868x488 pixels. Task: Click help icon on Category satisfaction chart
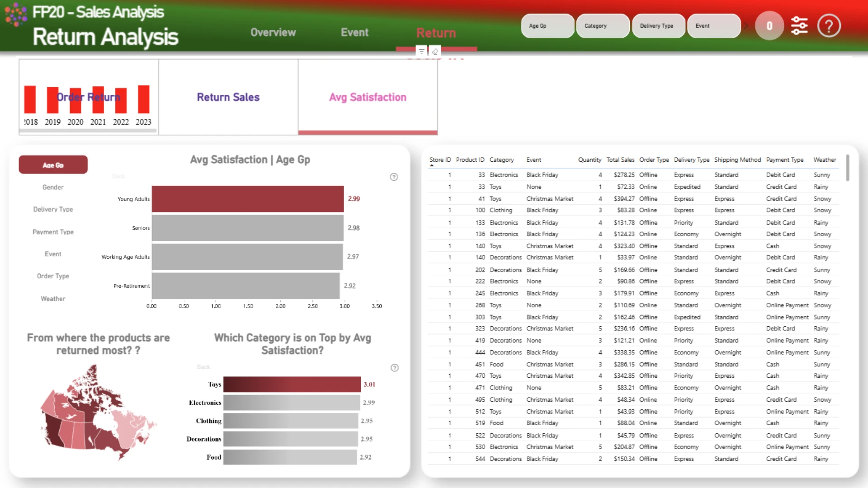(x=395, y=368)
